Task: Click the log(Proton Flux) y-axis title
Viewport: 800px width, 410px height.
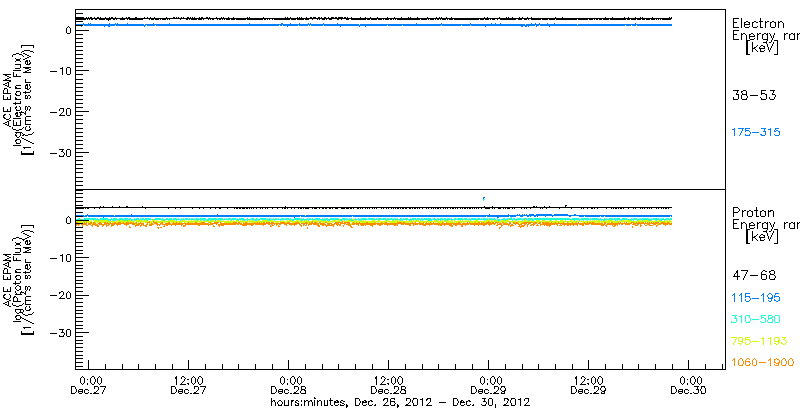Action: click(x=16, y=278)
